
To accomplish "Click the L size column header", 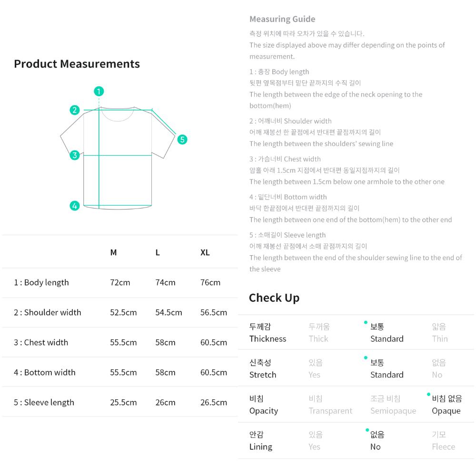I will click(158, 253).
